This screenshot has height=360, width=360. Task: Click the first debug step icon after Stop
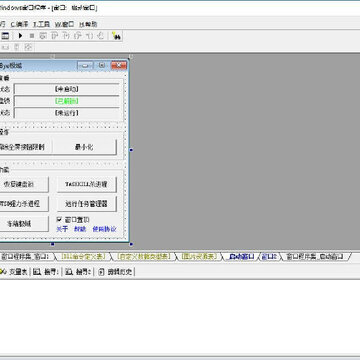[x=43, y=36]
